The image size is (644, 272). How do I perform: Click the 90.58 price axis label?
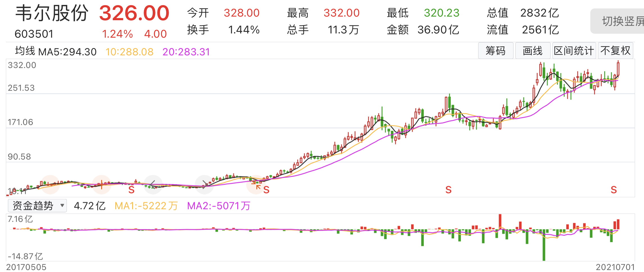click(19, 157)
